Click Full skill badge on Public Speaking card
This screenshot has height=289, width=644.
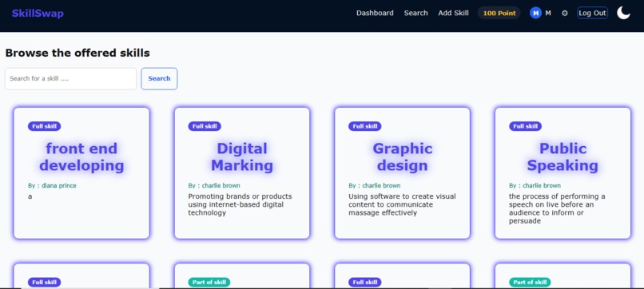pyautogui.click(x=525, y=126)
